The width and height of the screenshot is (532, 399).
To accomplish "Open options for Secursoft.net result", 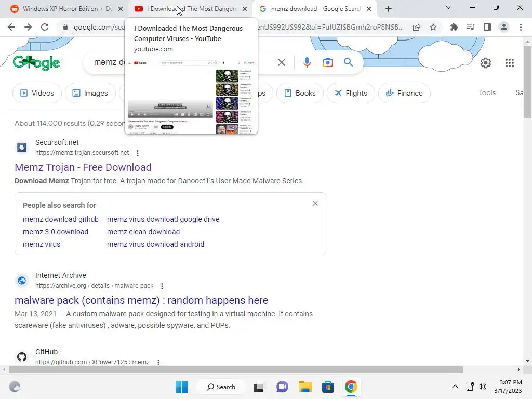I will (x=137, y=153).
